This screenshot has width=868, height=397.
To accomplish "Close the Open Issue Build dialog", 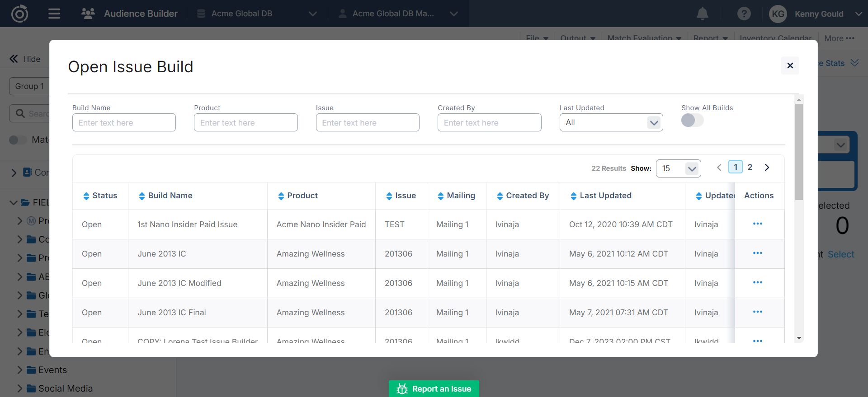I will (790, 65).
